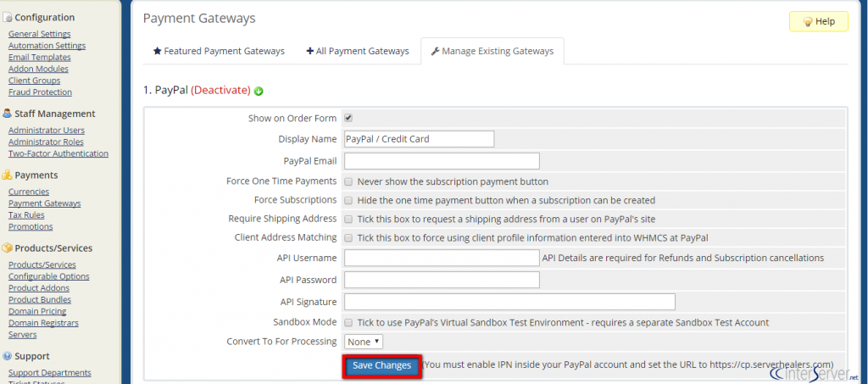This screenshot has height=384, width=868.
Task: Open All Payment Gateways tab
Action: (x=358, y=51)
